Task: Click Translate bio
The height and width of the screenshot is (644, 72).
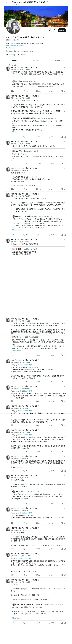Action: coord(10,48)
